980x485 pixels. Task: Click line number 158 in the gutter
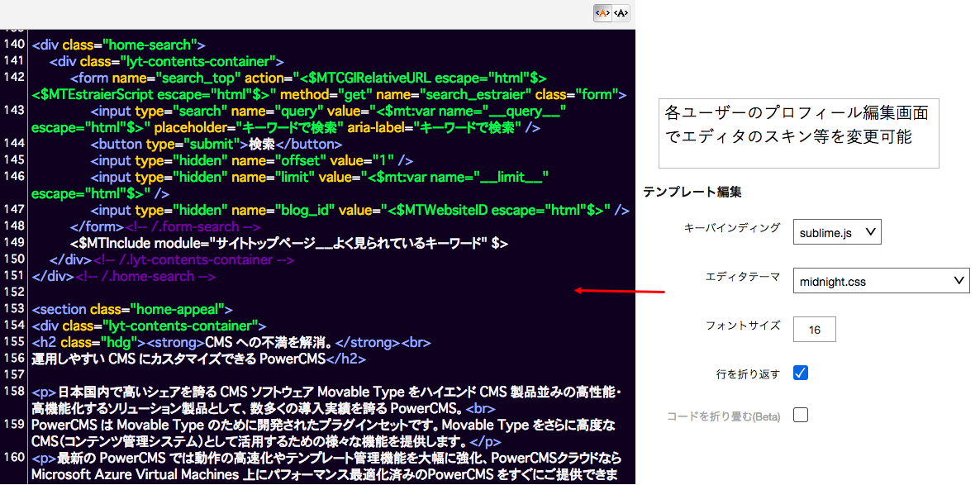click(x=13, y=392)
